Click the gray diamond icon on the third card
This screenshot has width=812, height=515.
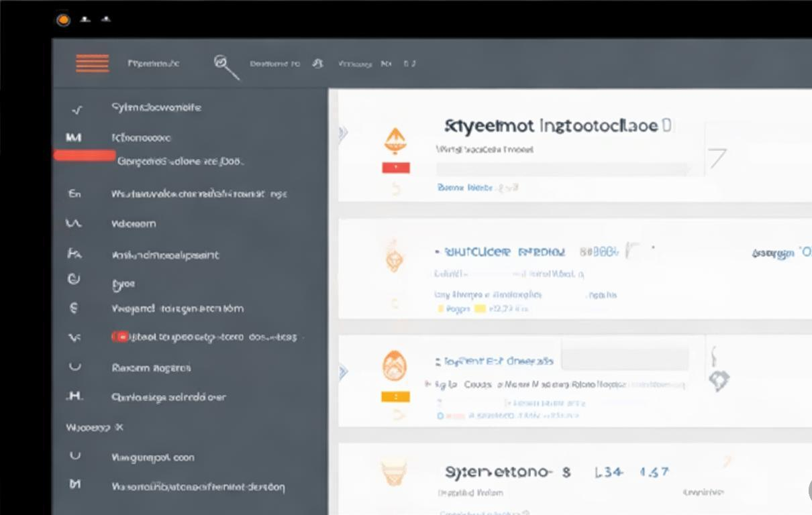[719, 381]
